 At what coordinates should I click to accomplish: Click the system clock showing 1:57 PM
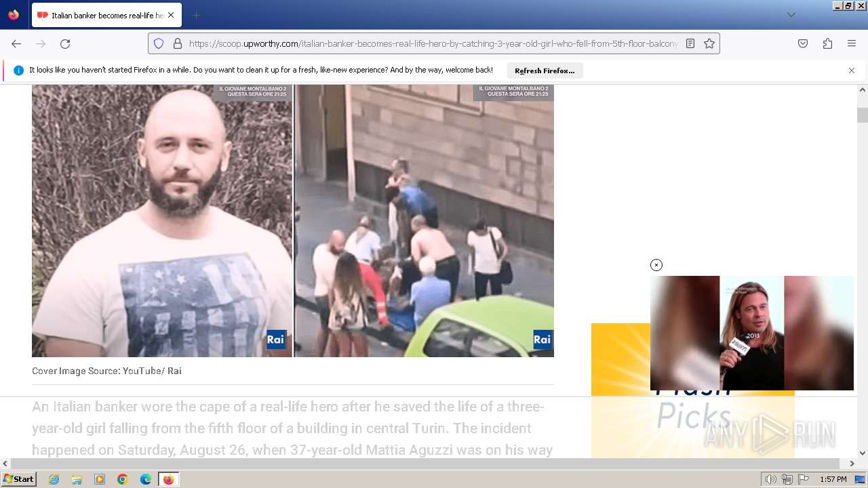[x=833, y=479]
